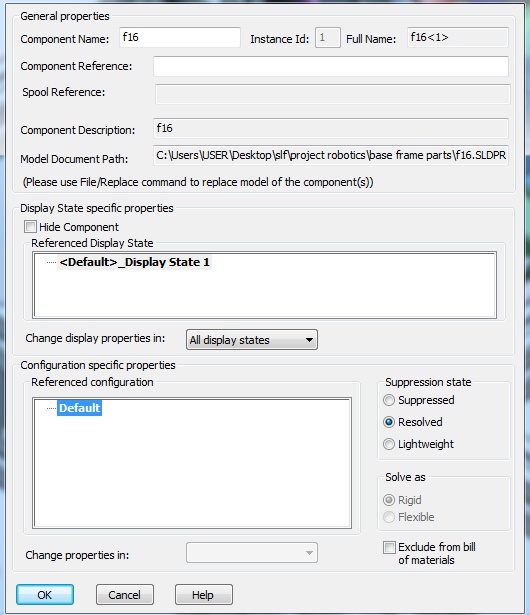This screenshot has width=530, height=615.
Task: Click the Instance Id field
Action: point(328,38)
